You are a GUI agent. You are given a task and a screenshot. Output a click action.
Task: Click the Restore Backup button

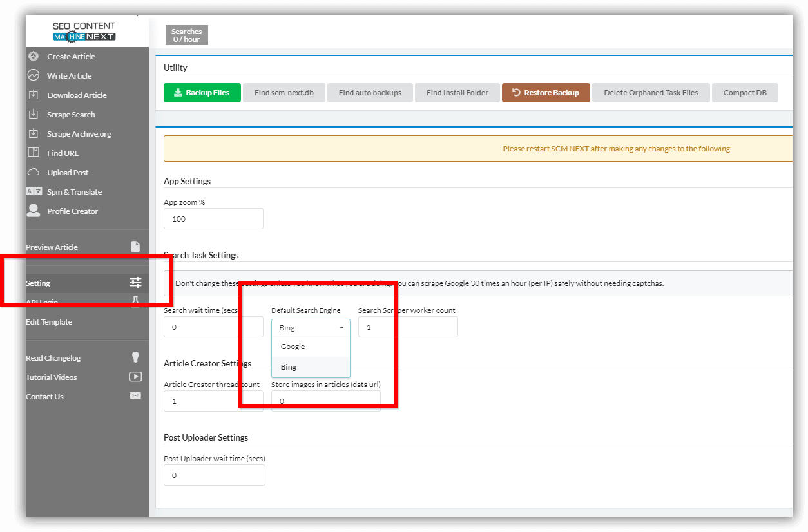[x=546, y=93]
